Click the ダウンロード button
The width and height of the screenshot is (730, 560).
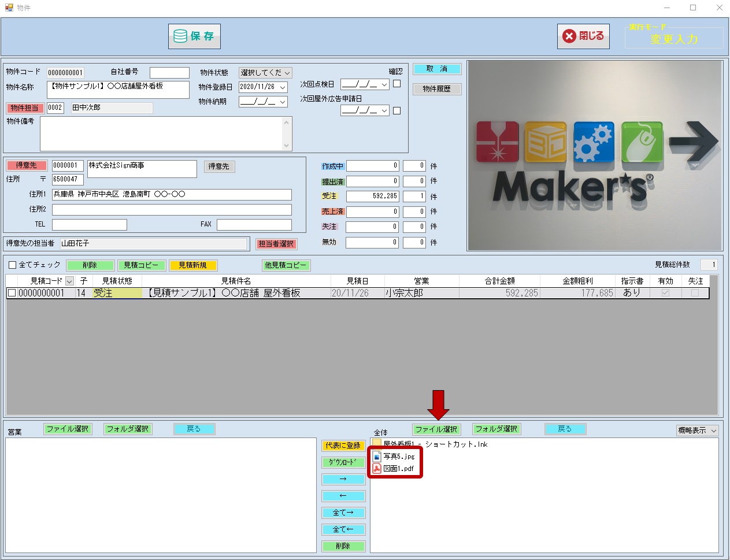tap(343, 462)
